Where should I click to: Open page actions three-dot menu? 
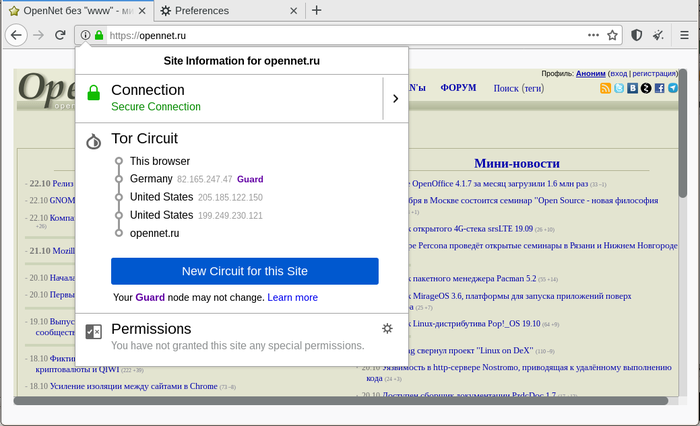pos(593,35)
